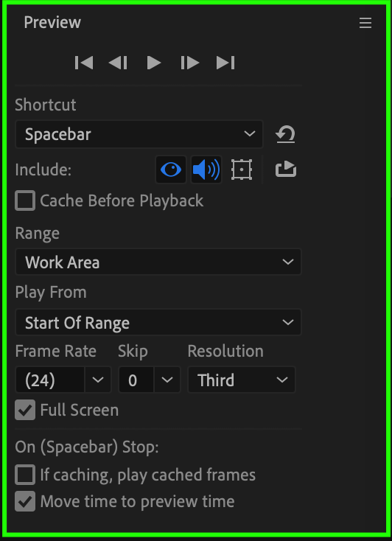The height and width of the screenshot is (541, 392).
Task: Expand the Start Of Range dropdown
Action: pos(158,322)
